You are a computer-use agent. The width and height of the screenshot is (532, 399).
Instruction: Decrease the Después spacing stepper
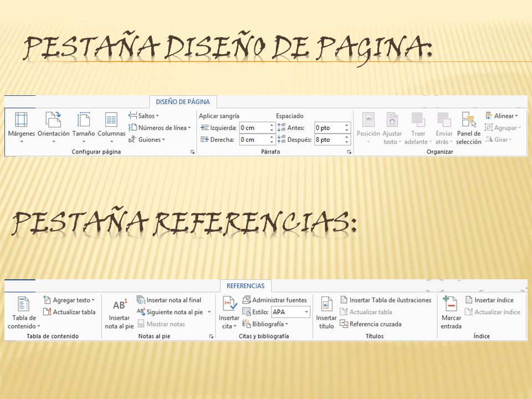point(347,142)
